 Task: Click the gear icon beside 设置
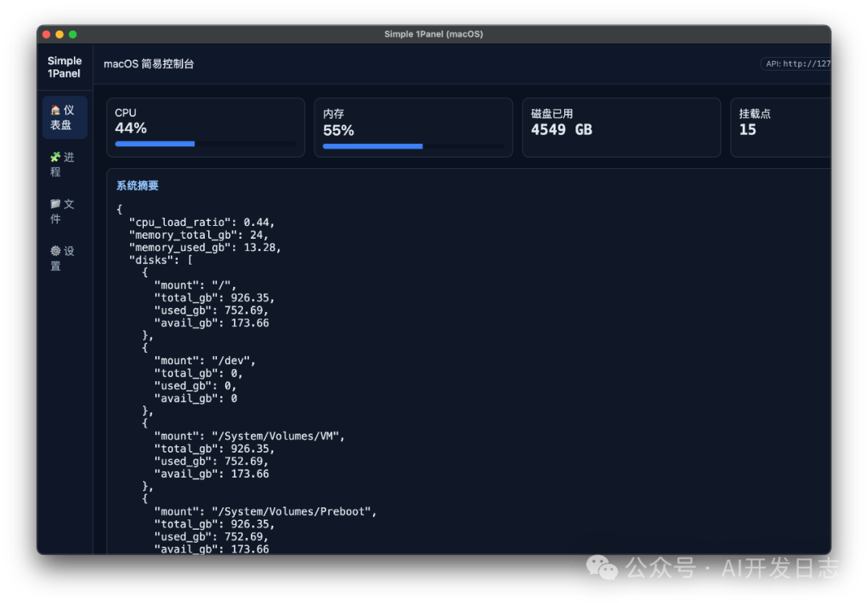click(x=55, y=251)
